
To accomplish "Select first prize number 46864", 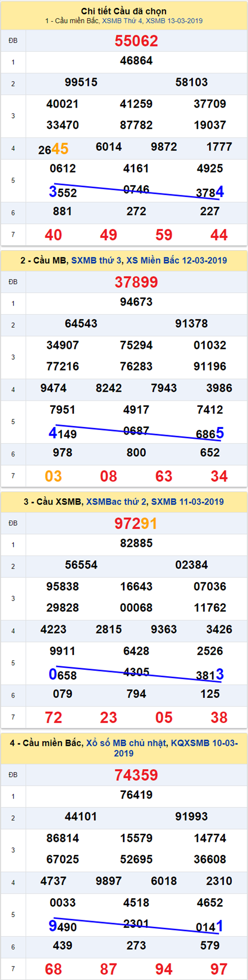I will coord(136,60).
